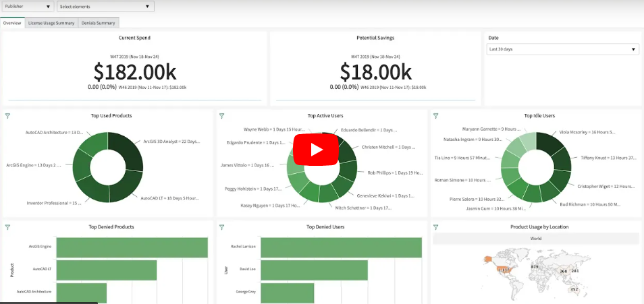644x304 pixels.
Task: Click the Edgardo Prudente active user label
Action: (x=256, y=143)
